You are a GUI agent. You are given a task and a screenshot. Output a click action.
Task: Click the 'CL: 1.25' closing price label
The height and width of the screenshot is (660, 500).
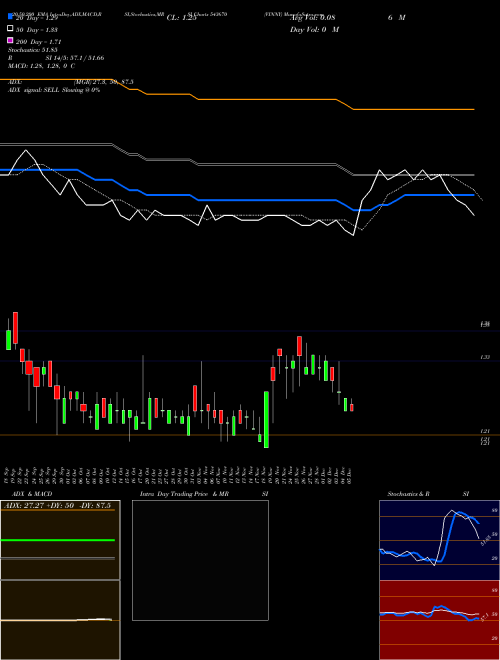coord(181,18)
